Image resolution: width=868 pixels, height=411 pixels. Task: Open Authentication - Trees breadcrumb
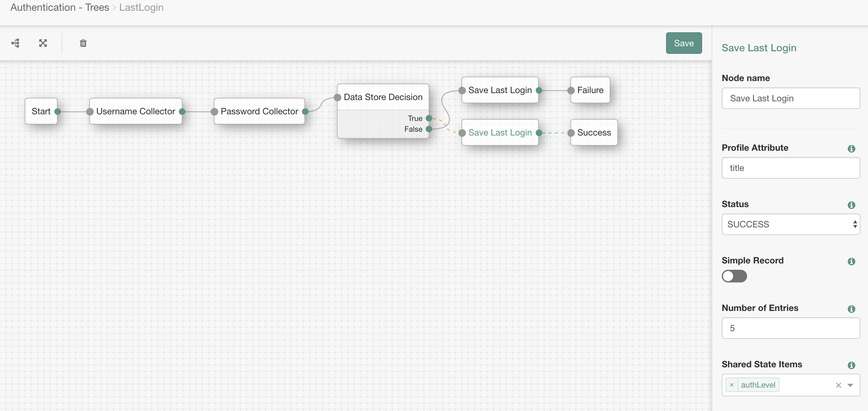[60, 7]
